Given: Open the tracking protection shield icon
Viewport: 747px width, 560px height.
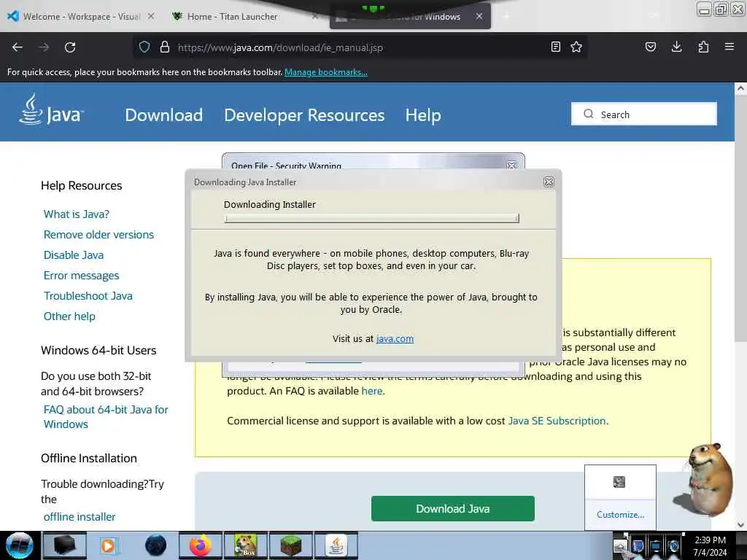Looking at the screenshot, I should point(144,47).
